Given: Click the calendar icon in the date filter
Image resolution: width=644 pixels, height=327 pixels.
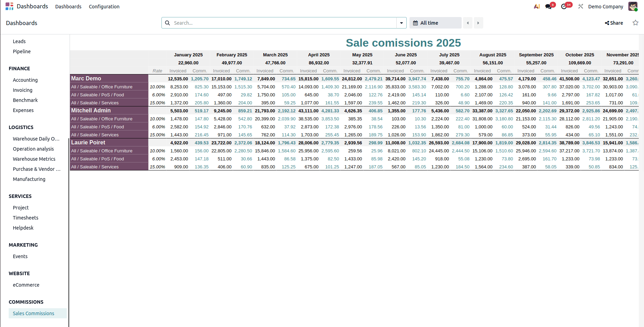Looking at the screenshot, I should 415,23.
